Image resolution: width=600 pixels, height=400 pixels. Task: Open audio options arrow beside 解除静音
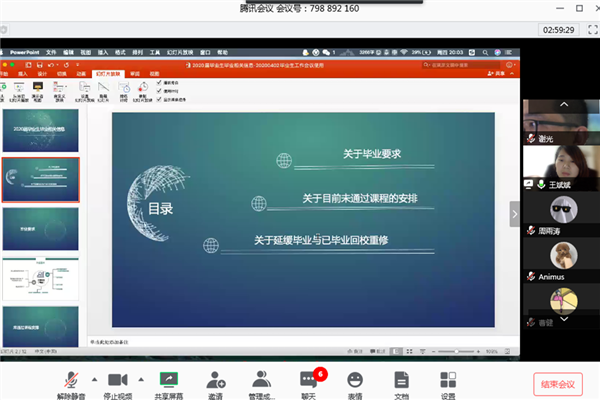[95, 379]
